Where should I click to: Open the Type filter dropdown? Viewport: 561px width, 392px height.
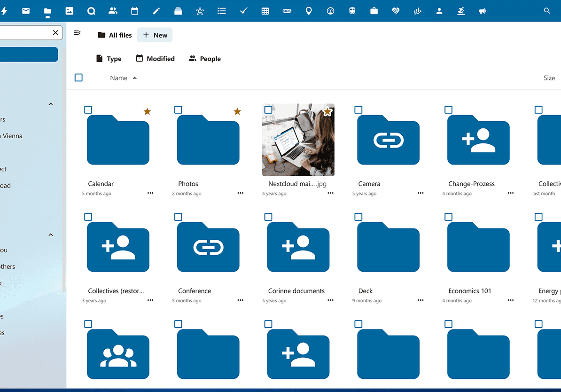pos(109,59)
